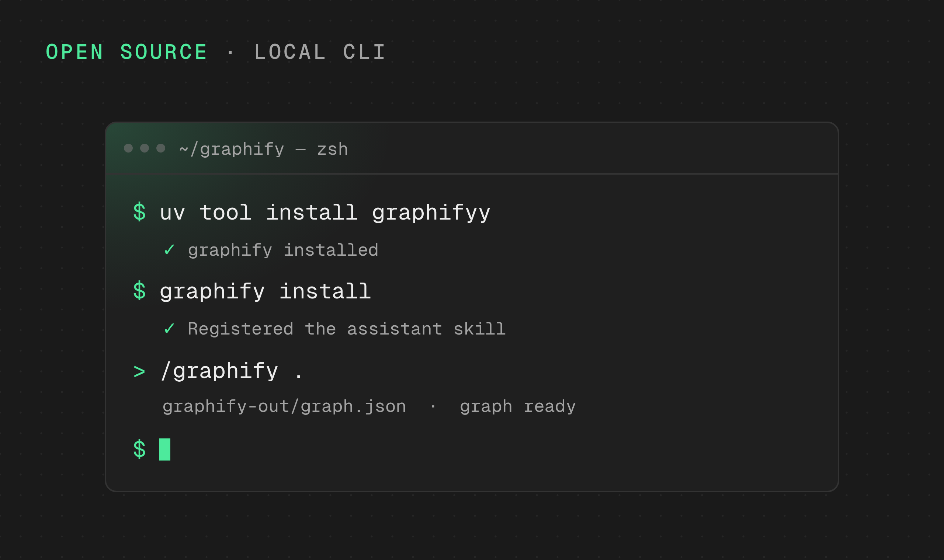Click the 'graphify install' command text

click(x=265, y=292)
